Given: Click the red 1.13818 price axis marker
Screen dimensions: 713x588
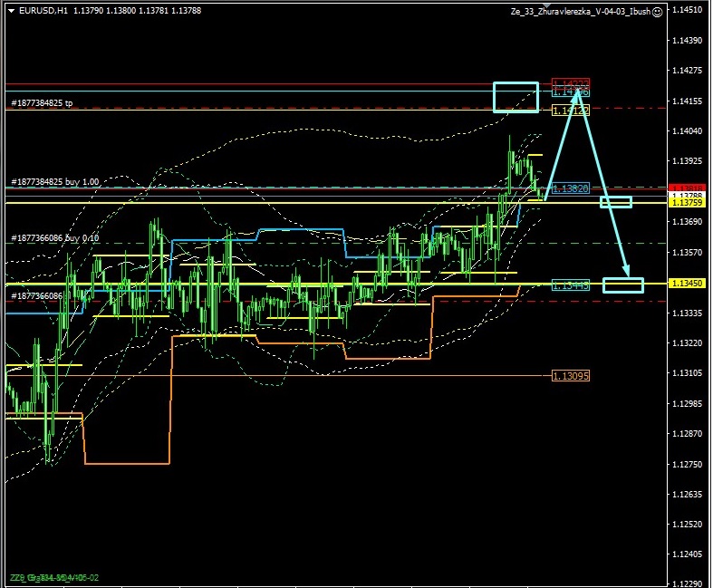Looking at the screenshot, I should 686,188.
